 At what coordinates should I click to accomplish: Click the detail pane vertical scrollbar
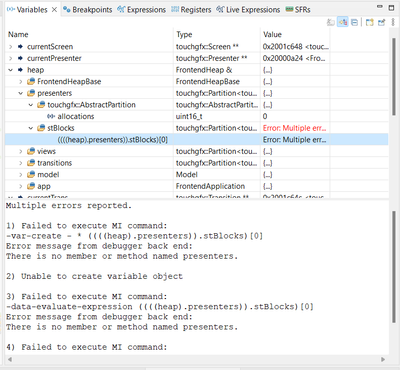394,267
